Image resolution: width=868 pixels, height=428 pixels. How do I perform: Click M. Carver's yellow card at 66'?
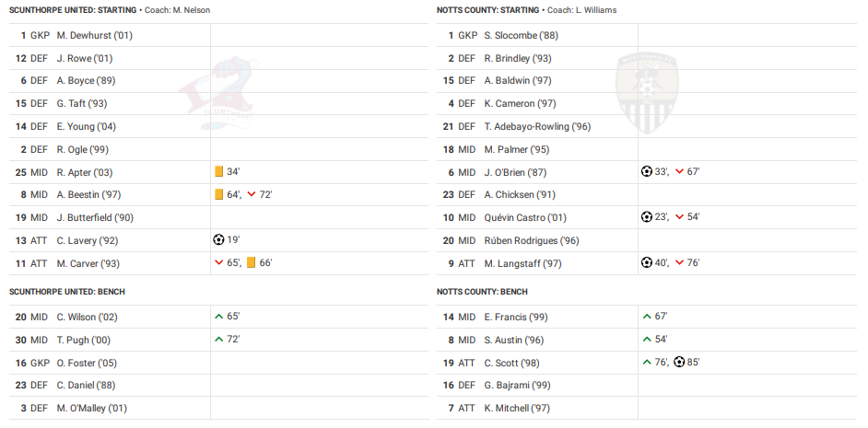252,263
